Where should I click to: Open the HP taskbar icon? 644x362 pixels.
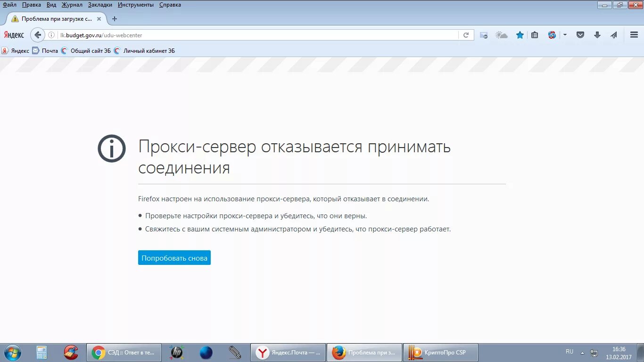[x=177, y=353]
